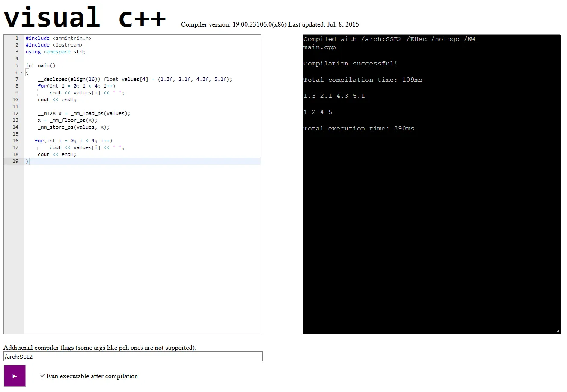
Task: Click the 'Compilation successful!' console message
Action: coord(350,63)
